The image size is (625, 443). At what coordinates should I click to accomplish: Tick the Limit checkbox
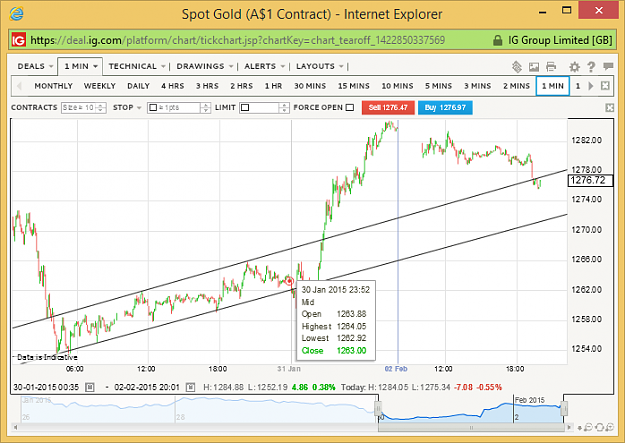[245, 107]
